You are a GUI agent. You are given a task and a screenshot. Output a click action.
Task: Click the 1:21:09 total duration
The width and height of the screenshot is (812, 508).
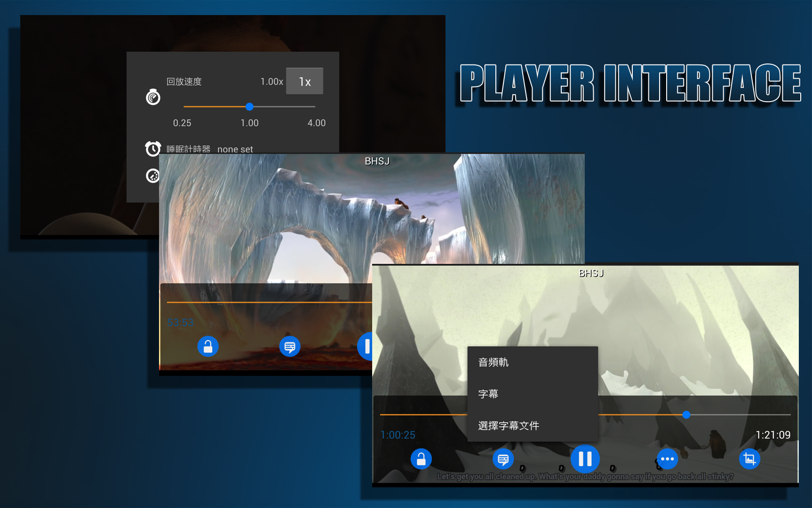(773, 435)
